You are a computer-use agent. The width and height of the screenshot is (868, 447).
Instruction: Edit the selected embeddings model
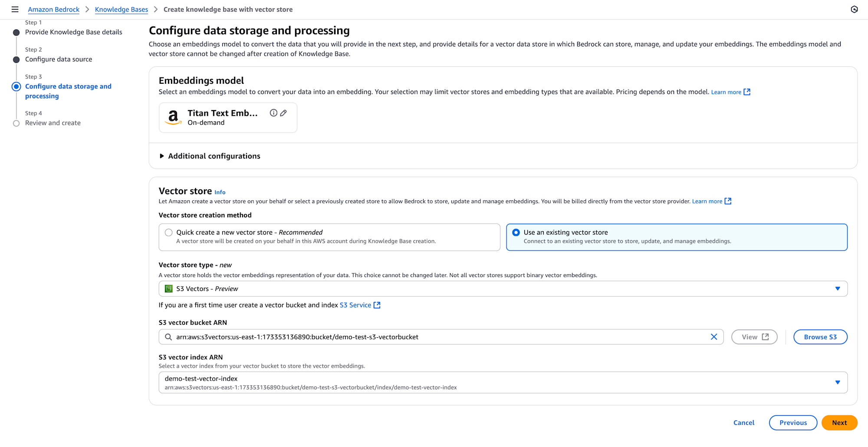283,113
